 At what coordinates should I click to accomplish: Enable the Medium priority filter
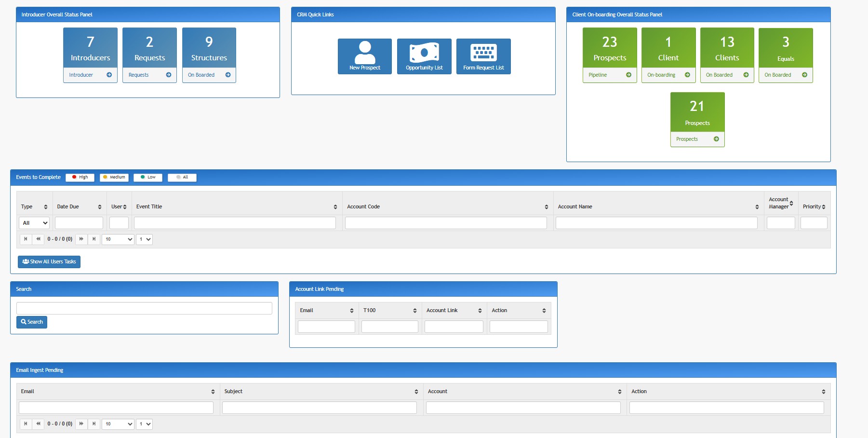(114, 177)
